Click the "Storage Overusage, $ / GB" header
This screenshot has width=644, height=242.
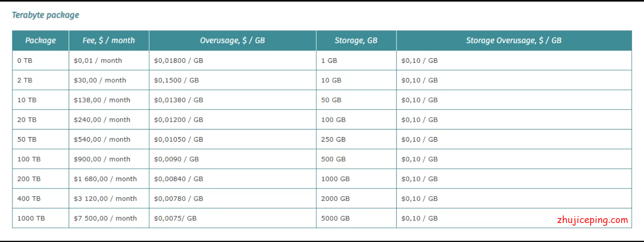pyautogui.click(x=514, y=40)
